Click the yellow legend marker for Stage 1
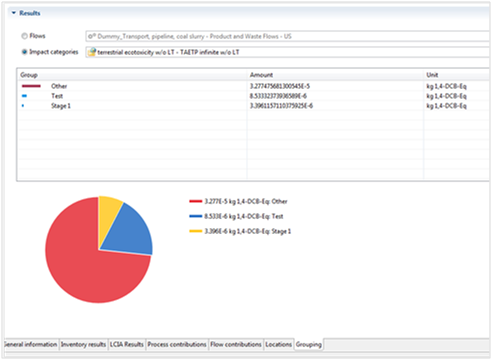 [196, 231]
